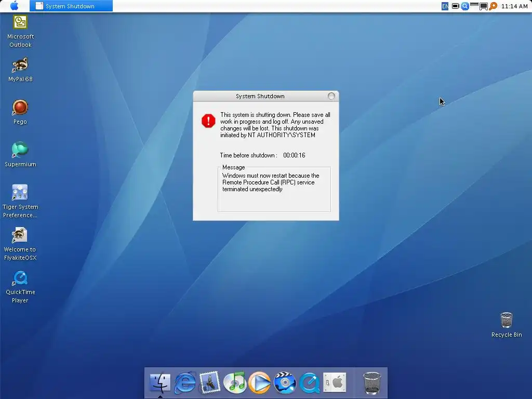This screenshot has width=532, height=399.
Task: Click the Trash can in the dock
Action: tap(372, 383)
